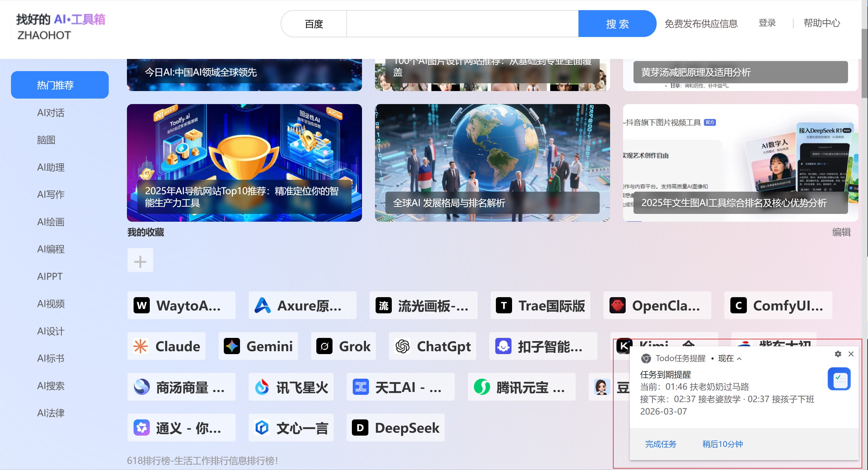Click the Gemini sparkle icon
The image size is (868, 470).
click(x=232, y=346)
